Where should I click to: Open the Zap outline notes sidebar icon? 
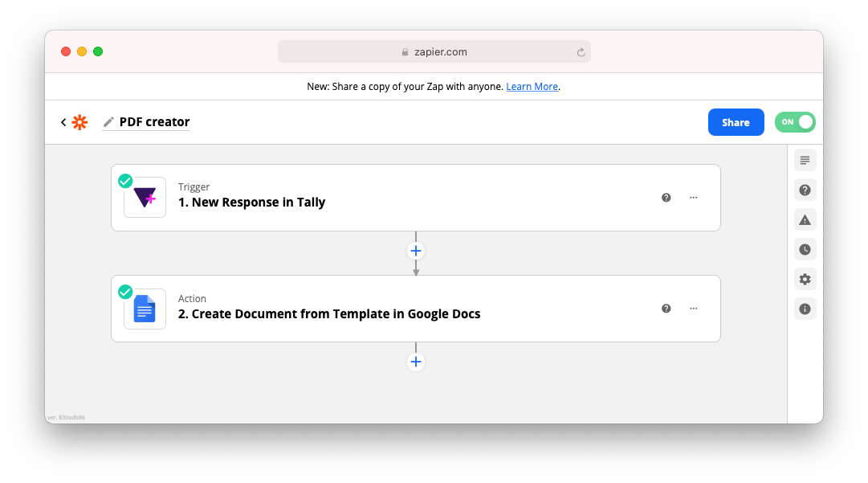coord(805,161)
